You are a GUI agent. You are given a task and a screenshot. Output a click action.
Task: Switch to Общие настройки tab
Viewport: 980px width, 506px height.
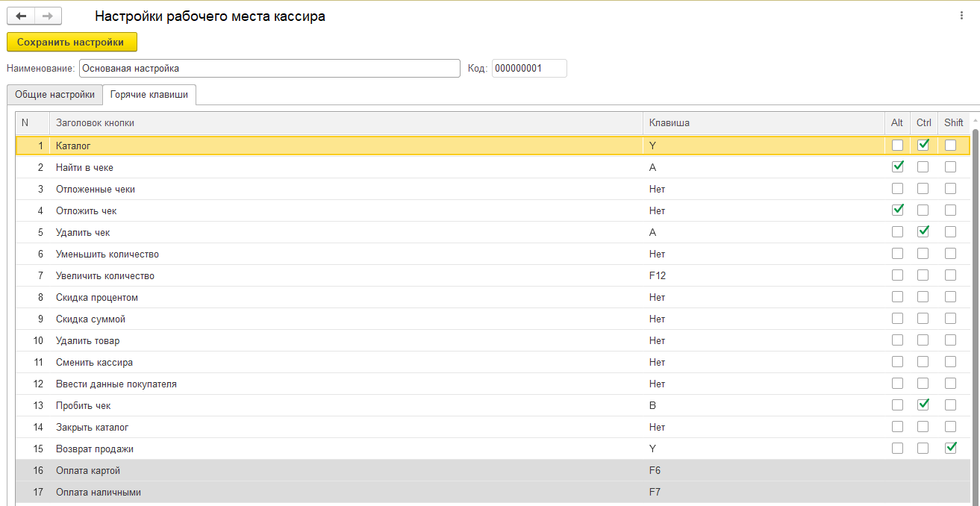click(x=54, y=95)
